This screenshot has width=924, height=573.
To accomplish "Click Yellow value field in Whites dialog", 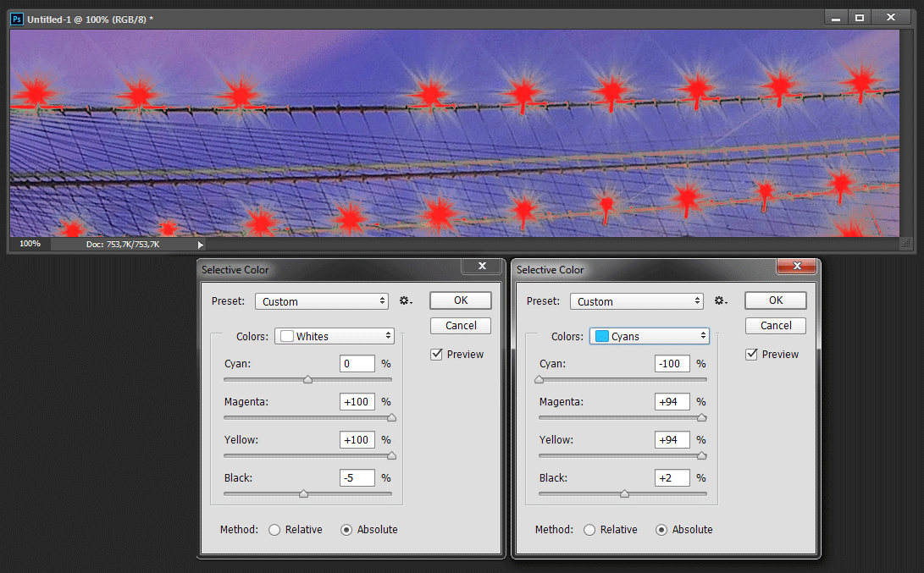I will [357, 440].
